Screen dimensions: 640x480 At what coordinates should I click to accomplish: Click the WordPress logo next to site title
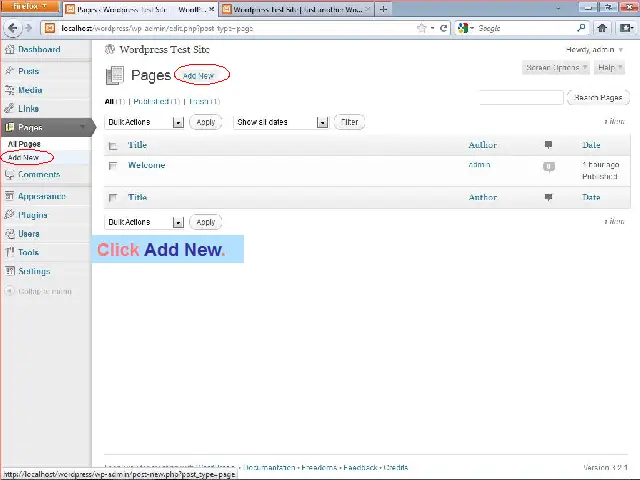click(110, 49)
